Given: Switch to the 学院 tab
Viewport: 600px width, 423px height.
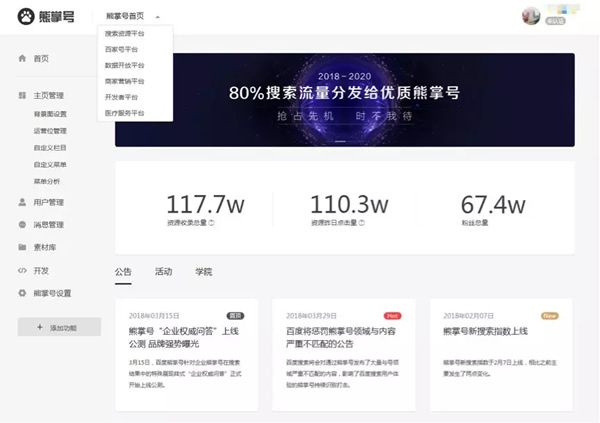Looking at the screenshot, I should coord(204,272).
